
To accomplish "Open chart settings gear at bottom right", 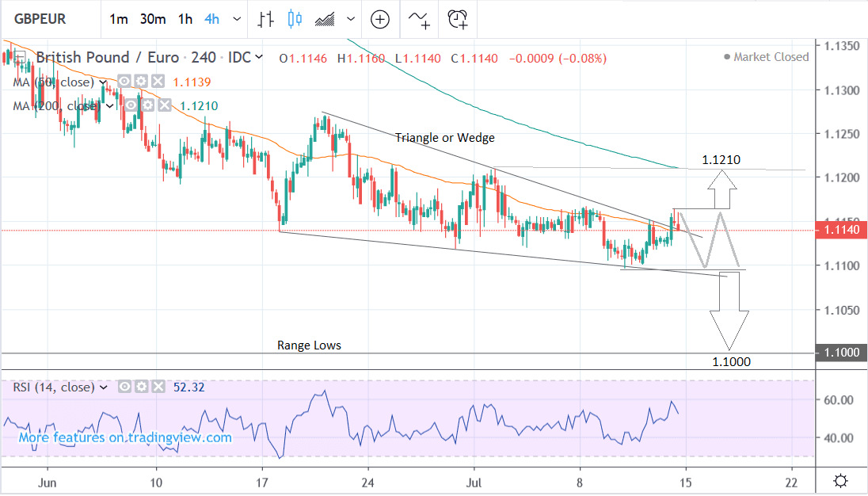I will point(841,481).
